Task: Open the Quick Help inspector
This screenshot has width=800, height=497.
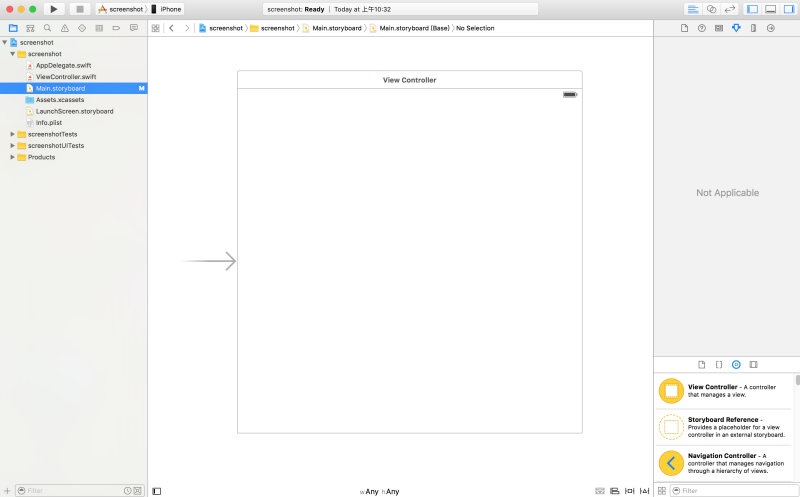Action: click(x=701, y=28)
